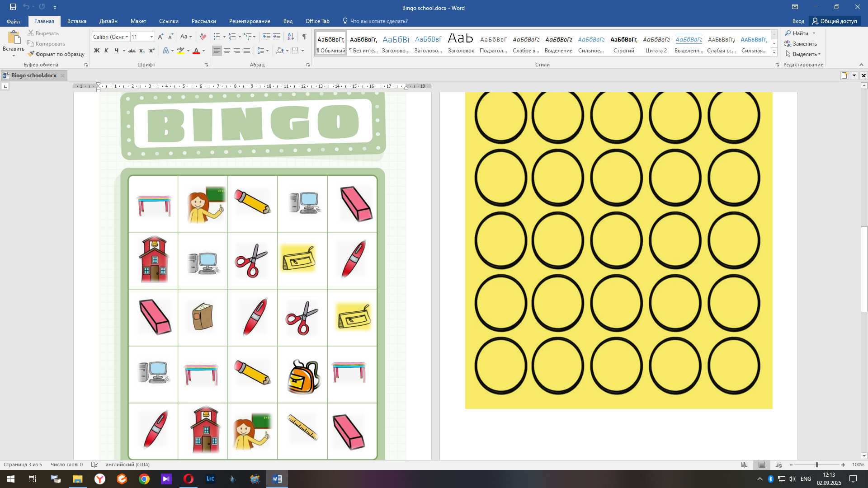Click the Sort A-Z icon

point(291,37)
